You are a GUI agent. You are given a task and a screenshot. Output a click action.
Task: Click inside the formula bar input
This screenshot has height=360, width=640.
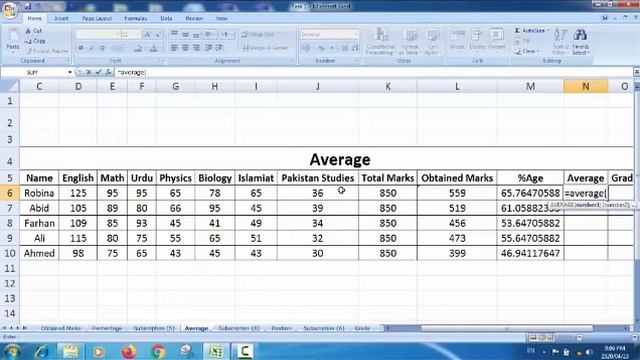coord(373,72)
